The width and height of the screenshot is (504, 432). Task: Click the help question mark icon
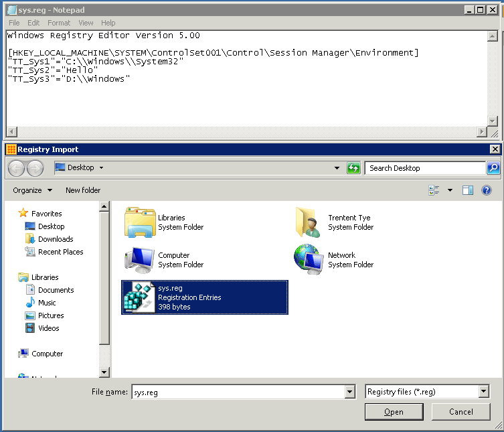coord(487,190)
